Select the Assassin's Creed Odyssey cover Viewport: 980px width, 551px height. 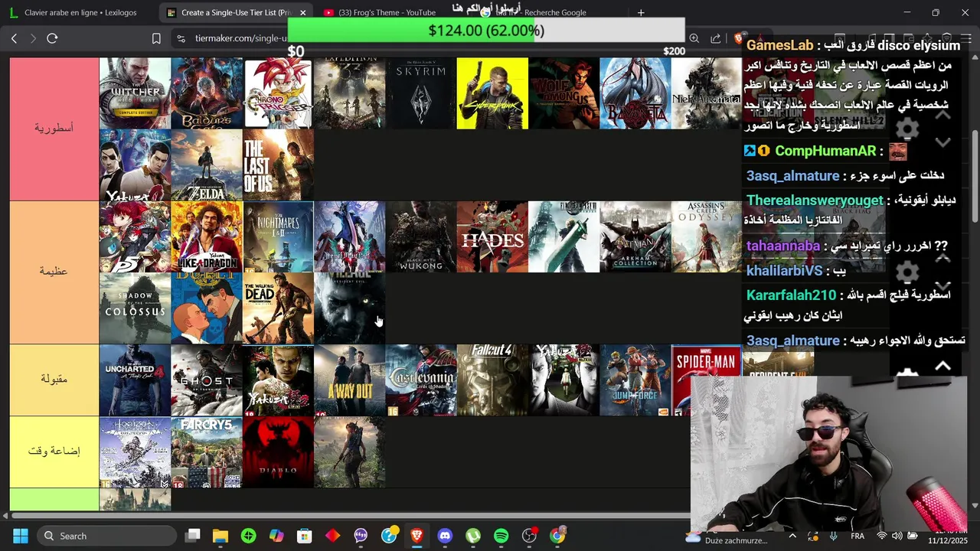[707, 236]
